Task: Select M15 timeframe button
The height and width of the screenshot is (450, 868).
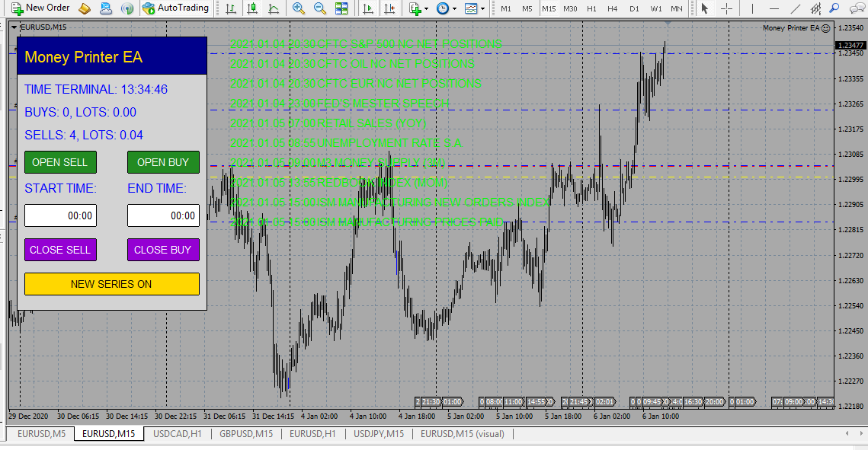Action: 549,9
